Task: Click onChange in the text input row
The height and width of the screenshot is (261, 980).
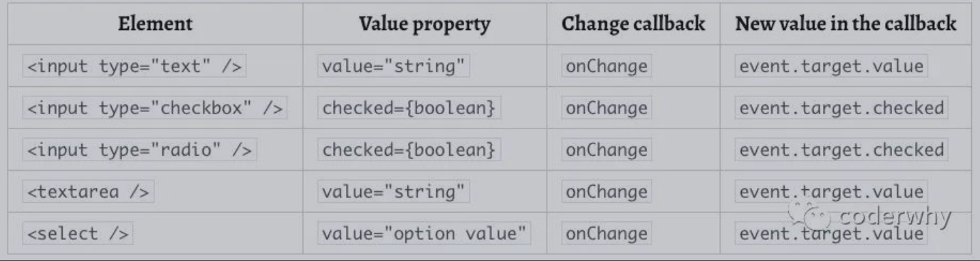Action: pos(607,66)
